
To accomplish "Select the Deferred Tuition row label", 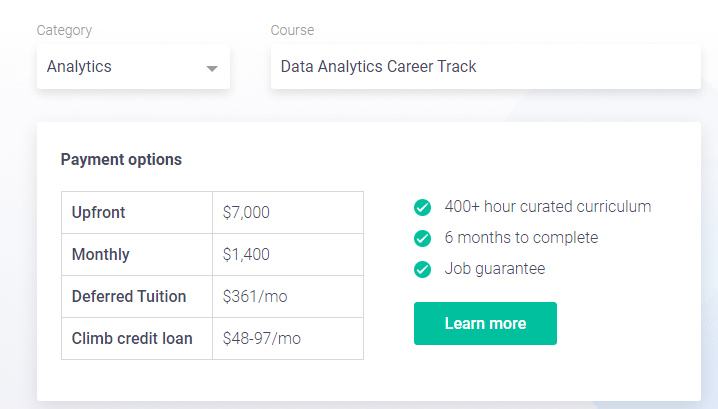I will point(129,296).
